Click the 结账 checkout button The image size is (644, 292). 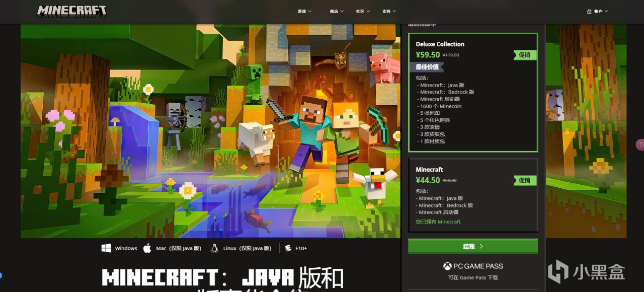(473, 246)
